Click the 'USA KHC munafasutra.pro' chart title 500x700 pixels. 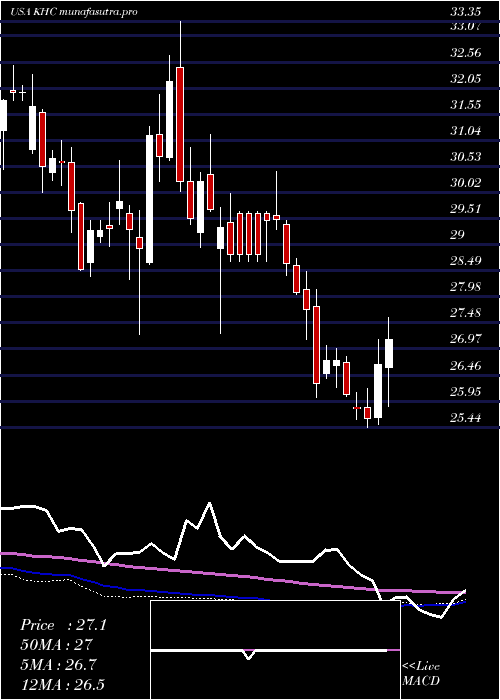[74, 12]
